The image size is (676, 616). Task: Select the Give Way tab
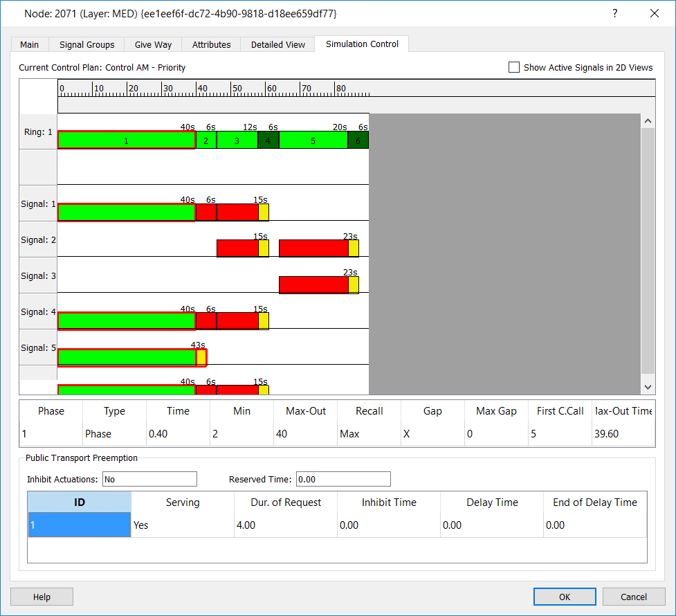click(x=153, y=44)
